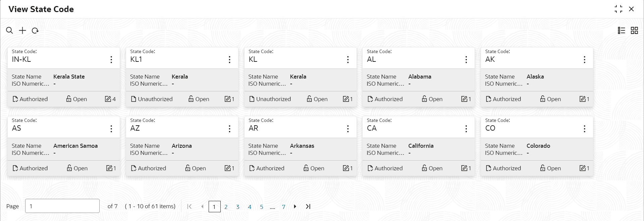The image size is (644, 221).
Task: Switch to list view layout
Action: tap(622, 31)
